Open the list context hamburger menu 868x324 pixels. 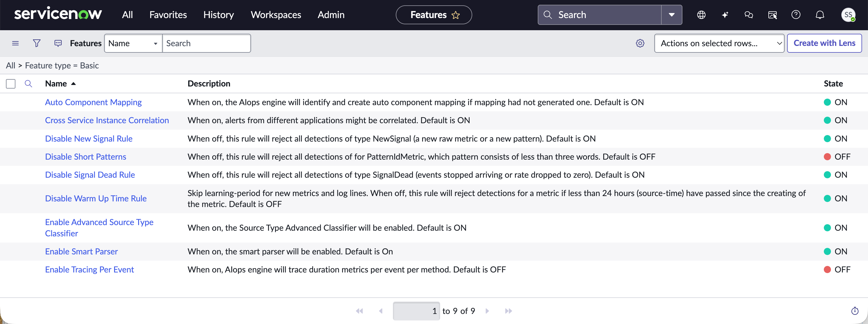click(15, 43)
